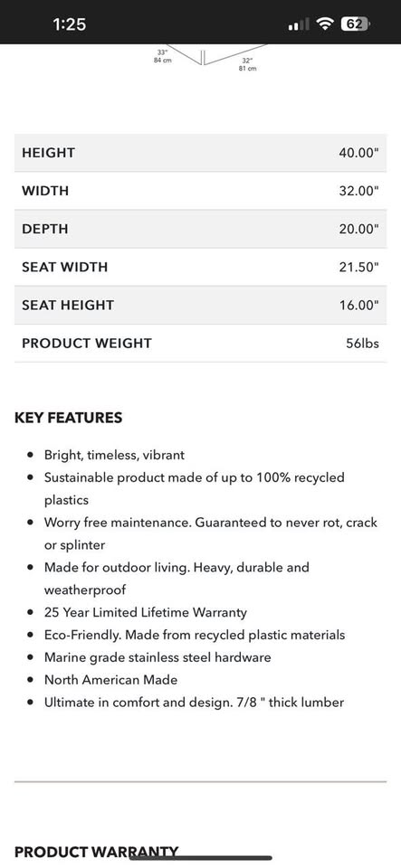Select the PRODUCT WEIGHT row
The width and height of the screenshot is (401, 868).
coord(201,344)
